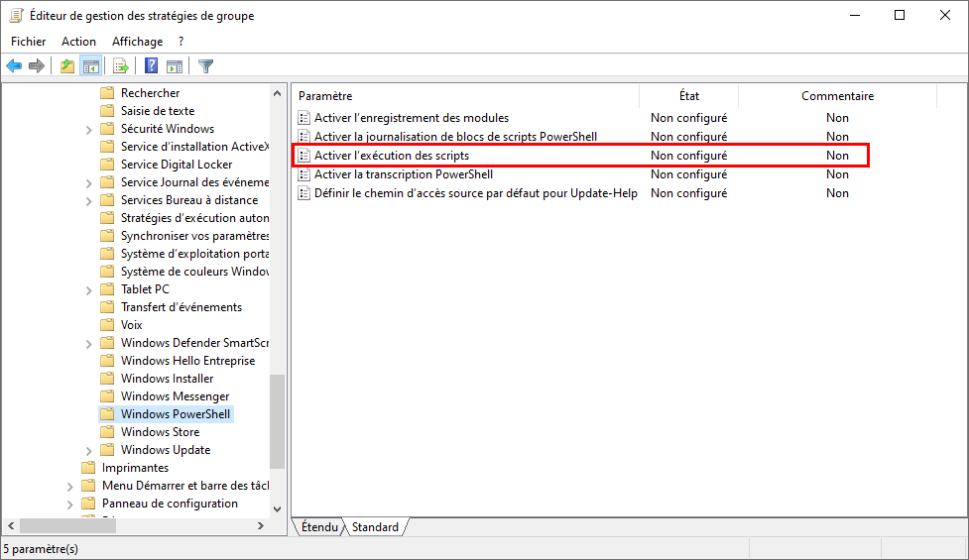This screenshot has height=560, width=969.
Task: Expand the Services Bureau à distance node
Action: pyautogui.click(x=88, y=201)
